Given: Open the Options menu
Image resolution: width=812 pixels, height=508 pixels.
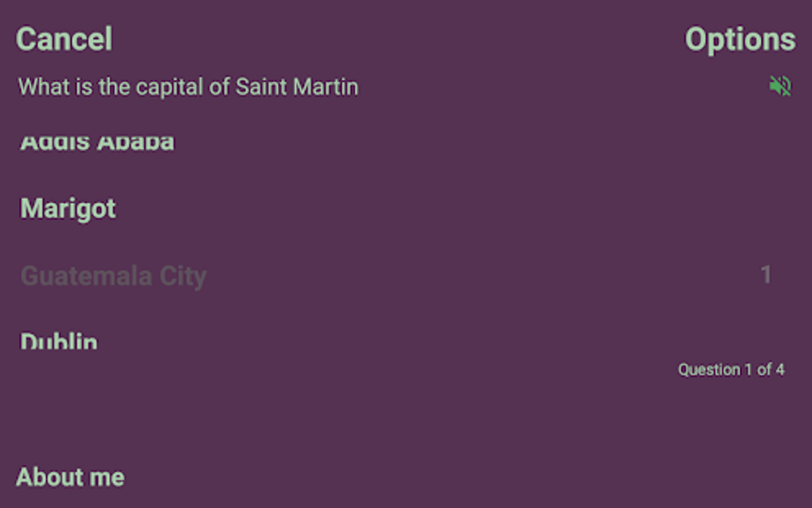Looking at the screenshot, I should coord(740,39).
